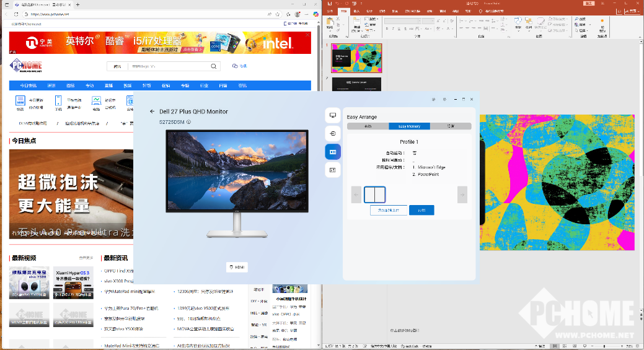Screen dimensions: 644x350
Task: Open Copilot icon in Edge toolbar
Action: point(315,14)
